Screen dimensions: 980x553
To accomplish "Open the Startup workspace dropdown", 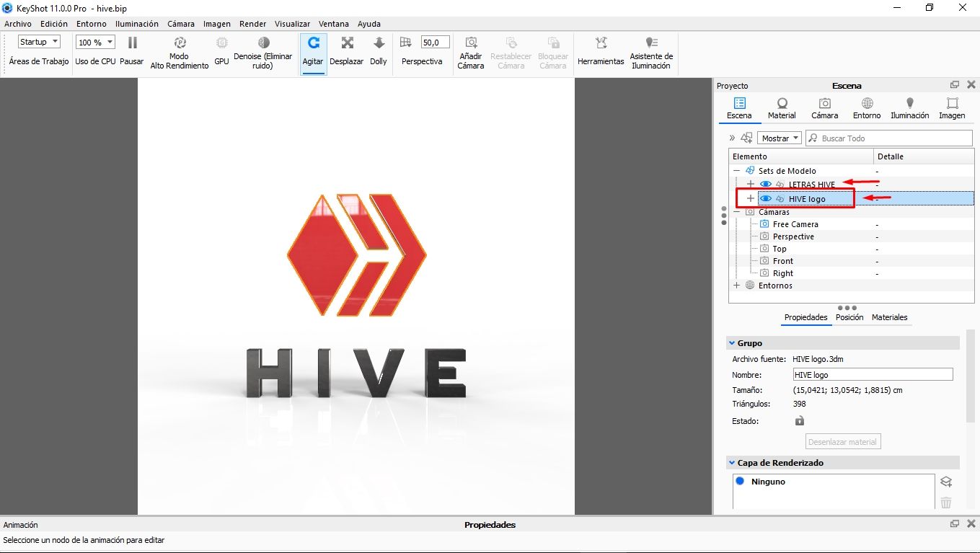I will 39,42.
